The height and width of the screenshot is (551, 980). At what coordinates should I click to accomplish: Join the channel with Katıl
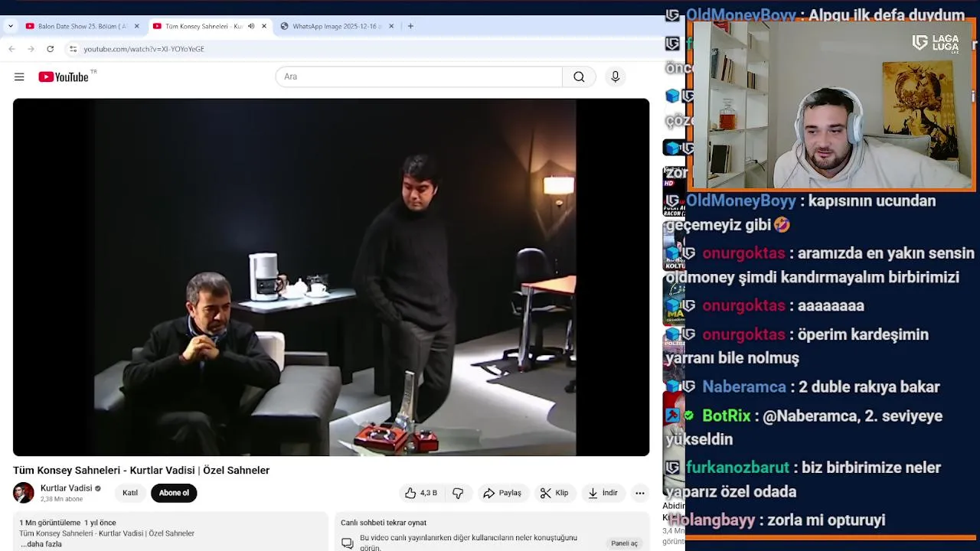[130, 493]
